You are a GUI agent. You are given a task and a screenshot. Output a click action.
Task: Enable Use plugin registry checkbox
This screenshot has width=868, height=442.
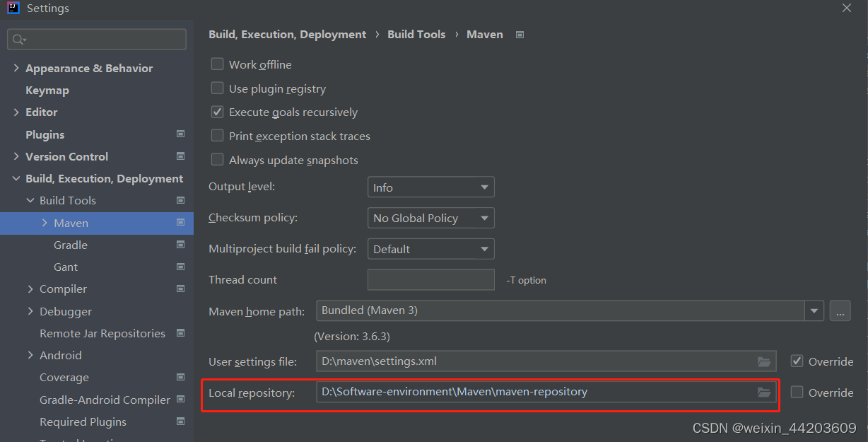(x=217, y=88)
